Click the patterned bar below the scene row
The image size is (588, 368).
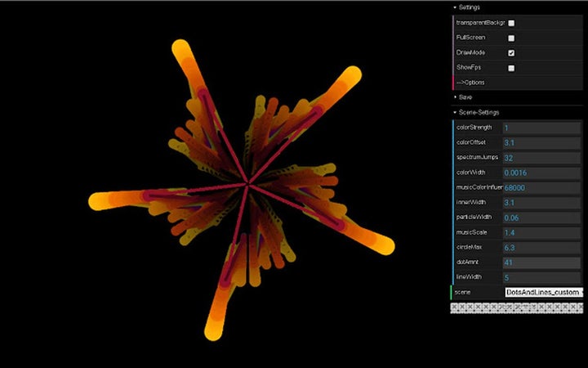click(x=518, y=307)
